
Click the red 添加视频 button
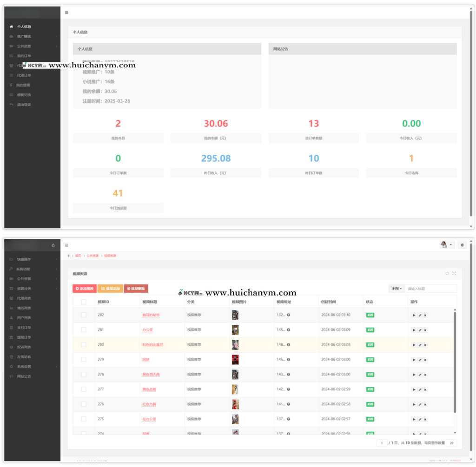point(85,289)
